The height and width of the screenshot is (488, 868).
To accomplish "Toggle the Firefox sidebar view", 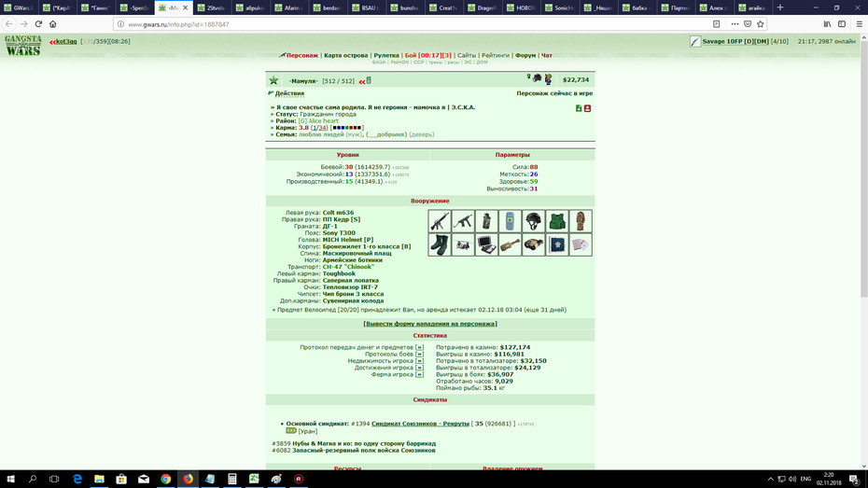I will 842,23.
